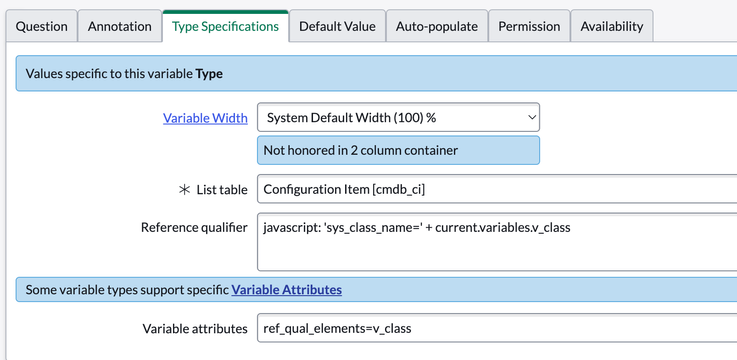Follow the Variable Width link
Screen dimensions: 737x360
coord(205,117)
